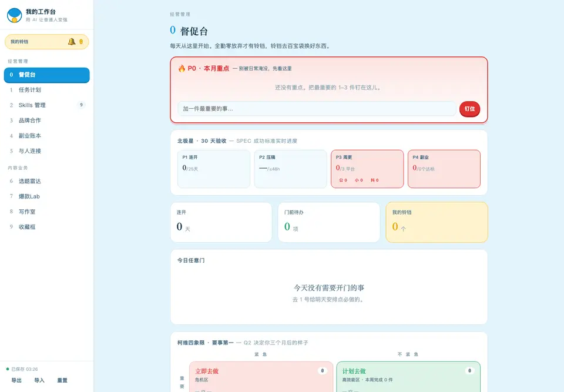Open 品牌合作 in the sidebar

coord(47,120)
